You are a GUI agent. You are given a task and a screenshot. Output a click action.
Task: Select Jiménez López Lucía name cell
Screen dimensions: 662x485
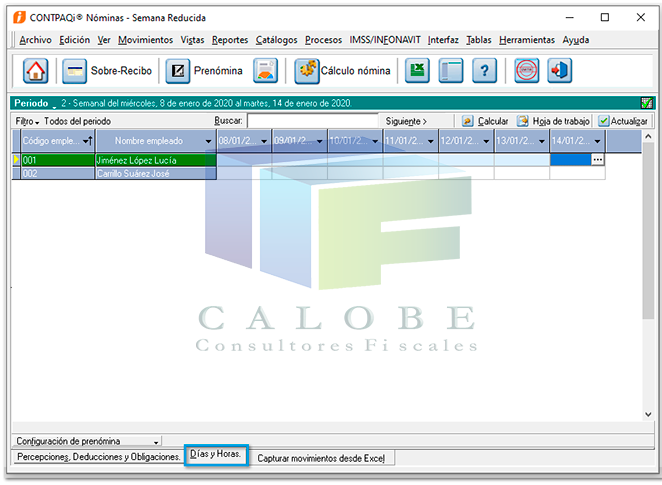coord(156,160)
